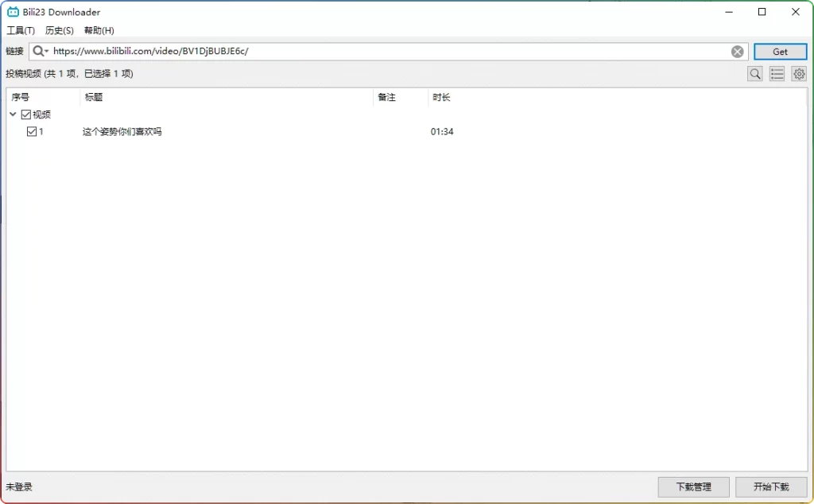Open episode search with the magnifier toolbar icon
The image size is (814, 504).
coord(754,73)
